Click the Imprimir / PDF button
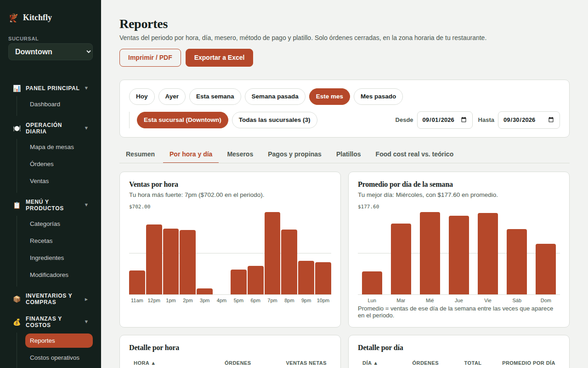Image resolution: width=588 pixels, height=368 pixels. click(x=150, y=57)
